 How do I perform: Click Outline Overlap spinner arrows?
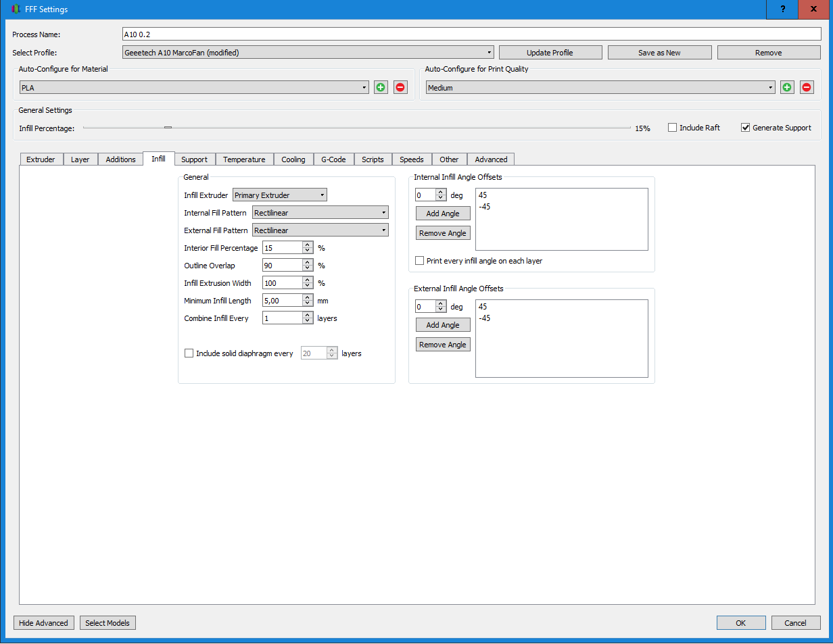point(308,266)
